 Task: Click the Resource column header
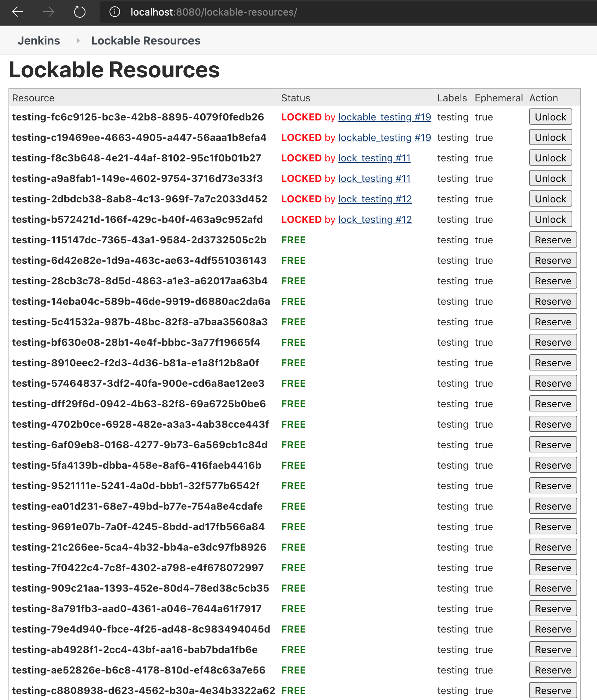[33, 98]
